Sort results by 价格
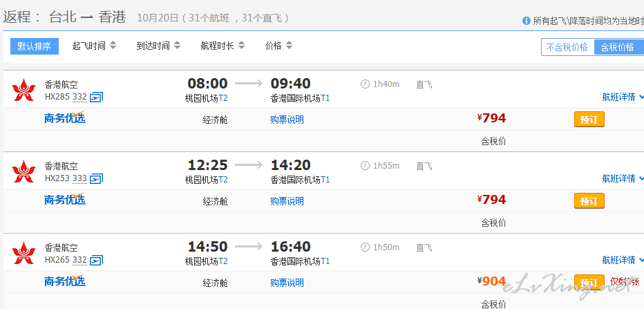This screenshot has height=309, width=644. [278, 46]
